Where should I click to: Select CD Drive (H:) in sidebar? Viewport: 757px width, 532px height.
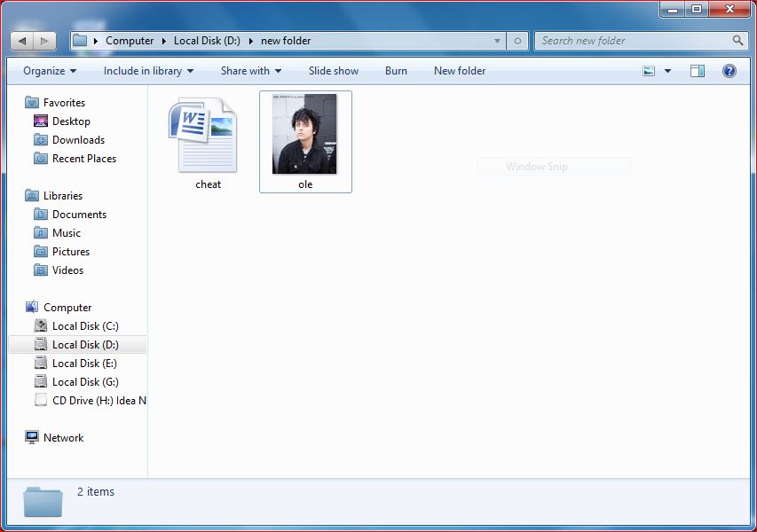(x=90, y=401)
